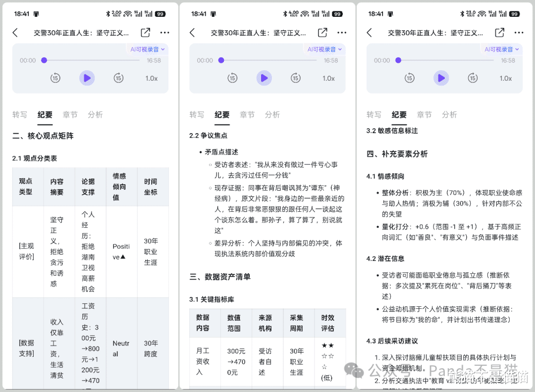The image size is (535, 392).
Task: Tap the 3.1 关键指标库 heading
Action: pyautogui.click(x=212, y=299)
